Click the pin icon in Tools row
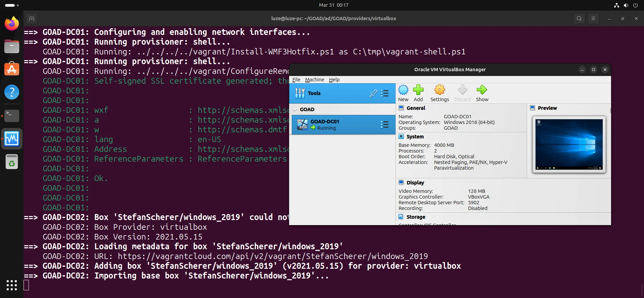The image size is (644, 298). click(x=373, y=93)
